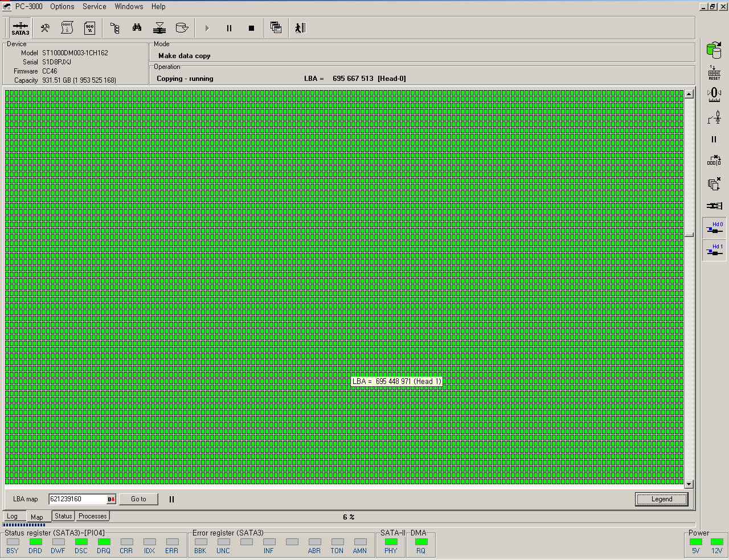Open the Service menu

(94, 6)
